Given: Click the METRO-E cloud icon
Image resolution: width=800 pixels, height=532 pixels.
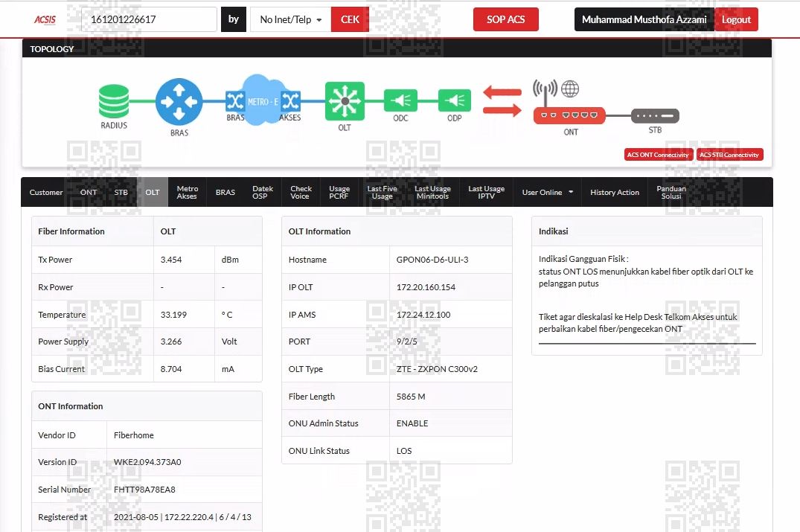Looking at the screenshot, I should coord(263,100).
